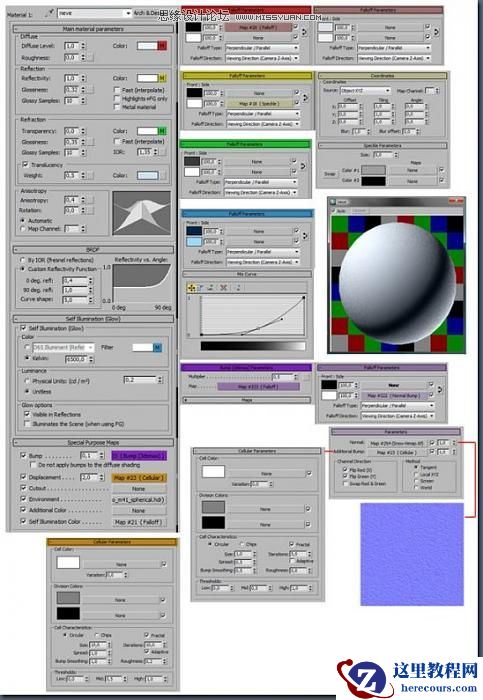Open Falloff Type dropdown in the red Falloff panel
483x700 pixels.
pyautogui.click(x=262, y=47)
